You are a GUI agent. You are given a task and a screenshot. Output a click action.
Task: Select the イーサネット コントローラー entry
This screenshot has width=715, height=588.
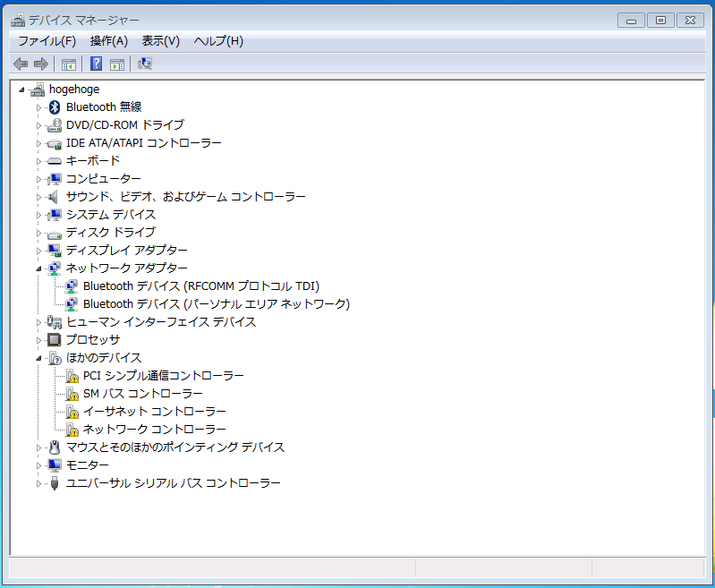[x=155, y=412]
